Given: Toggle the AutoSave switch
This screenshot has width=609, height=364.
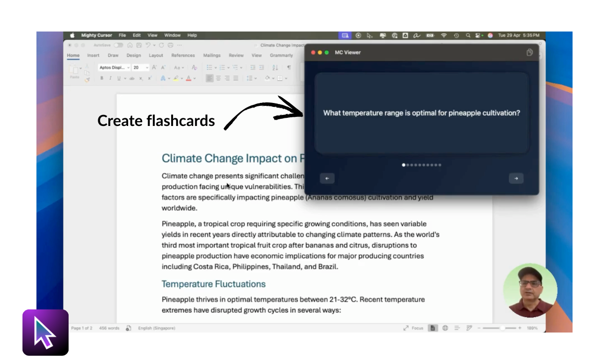Looking at the screenshot, I should point(118,45).
